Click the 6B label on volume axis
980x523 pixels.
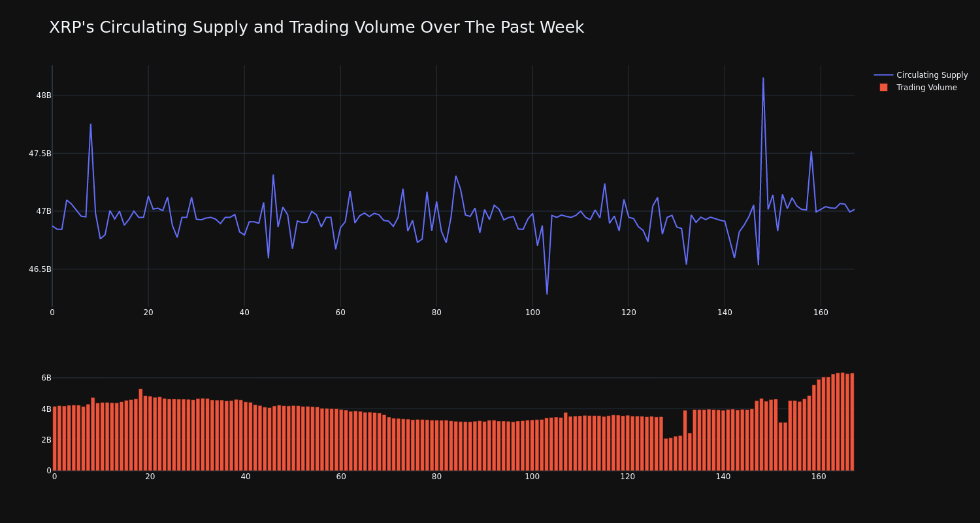(x=46, y=378)
